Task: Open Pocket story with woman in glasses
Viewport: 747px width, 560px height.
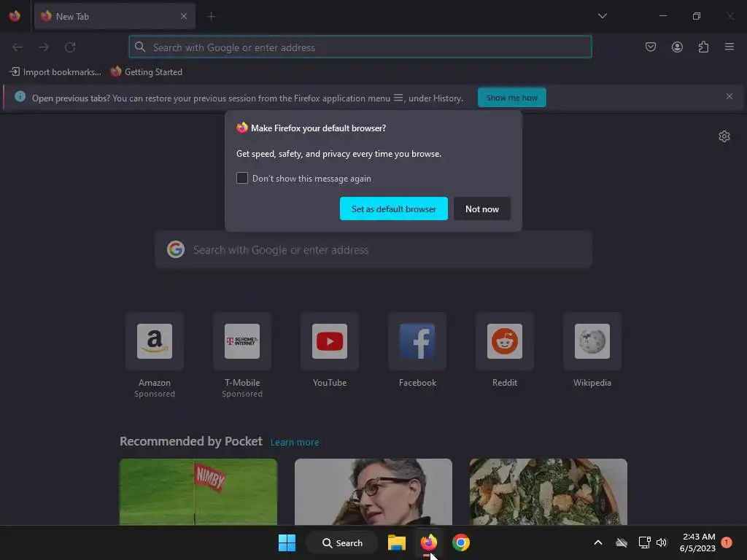Action: [x=373, y=492]
